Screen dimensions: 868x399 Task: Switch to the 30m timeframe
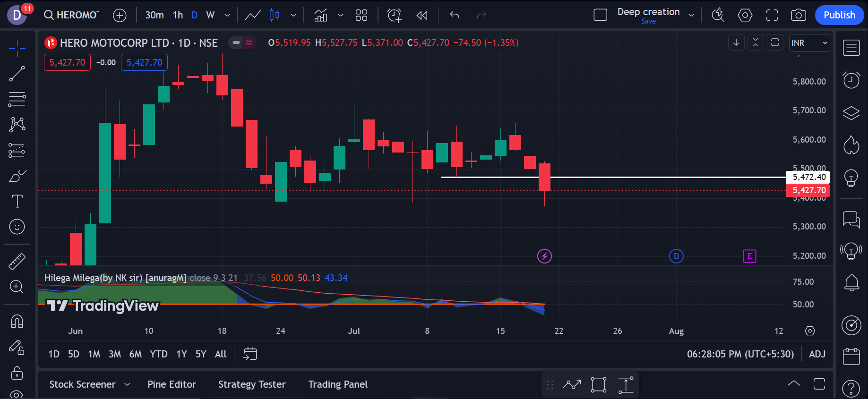click(x=155, y=15)
